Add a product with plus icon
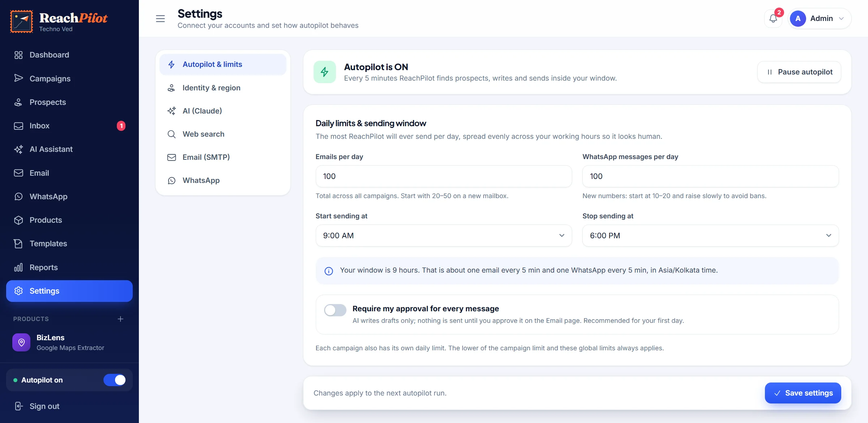Screen dimensions: 868x423 coord(120,319)
